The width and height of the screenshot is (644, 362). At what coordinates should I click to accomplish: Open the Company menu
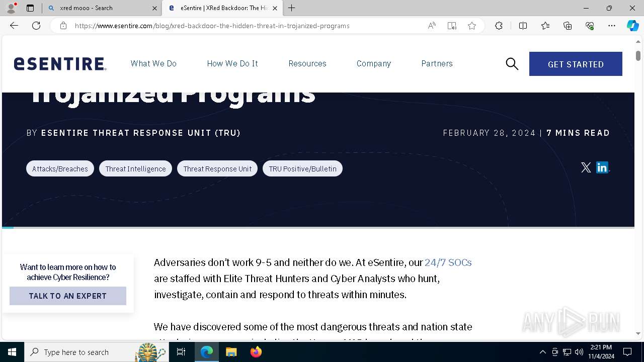click(x=374, y=63)
